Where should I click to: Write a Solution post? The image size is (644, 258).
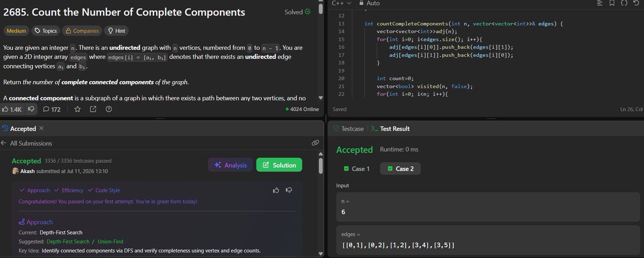click(x=279, y=165)
